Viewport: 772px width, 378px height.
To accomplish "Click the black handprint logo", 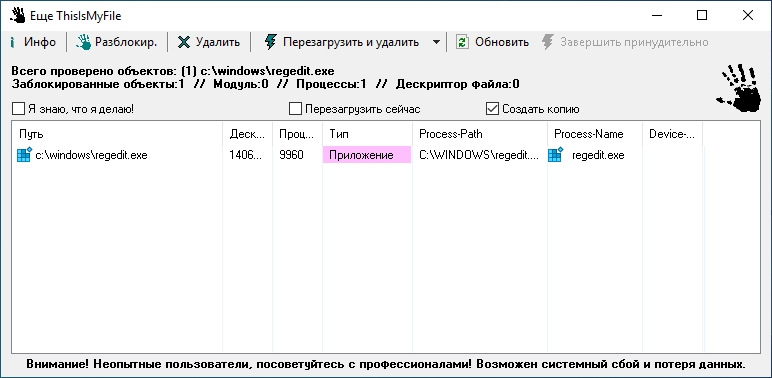I will point(739,88).
